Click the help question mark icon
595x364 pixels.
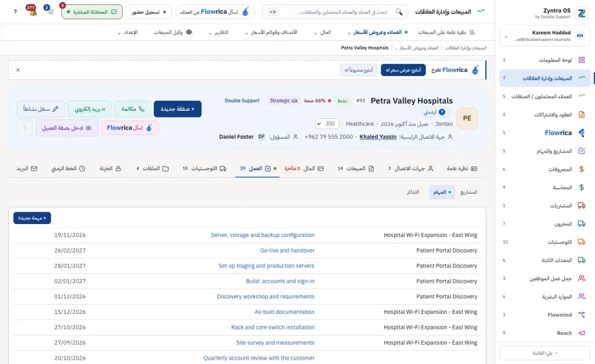click(x=15, y=12)
